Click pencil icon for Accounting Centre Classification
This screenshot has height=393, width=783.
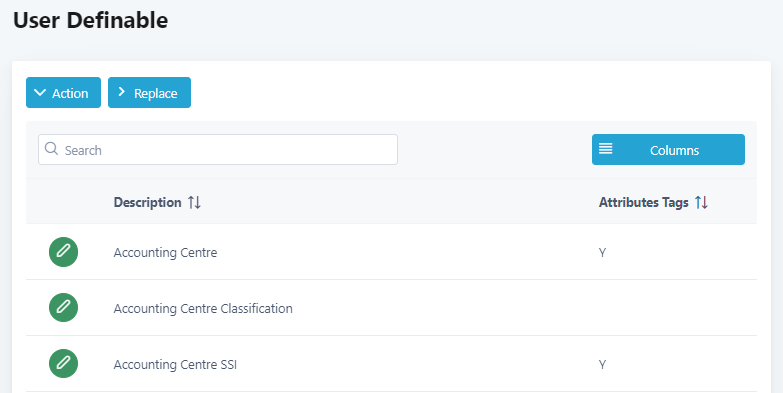tap(63, 308)
